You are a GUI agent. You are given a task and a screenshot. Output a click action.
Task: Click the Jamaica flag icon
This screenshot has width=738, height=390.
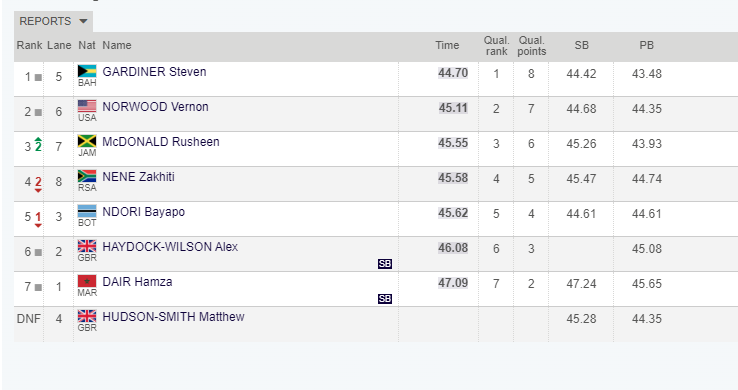pos(87,141)
